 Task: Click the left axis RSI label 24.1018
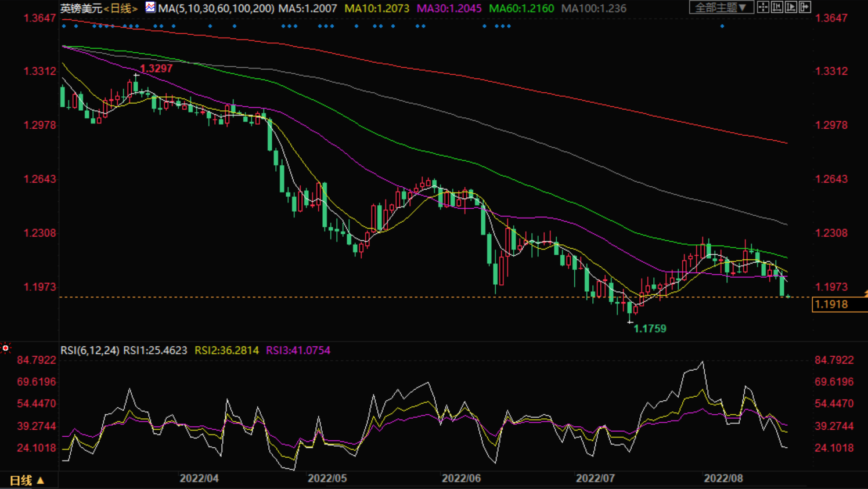click(x=37, y=448)
